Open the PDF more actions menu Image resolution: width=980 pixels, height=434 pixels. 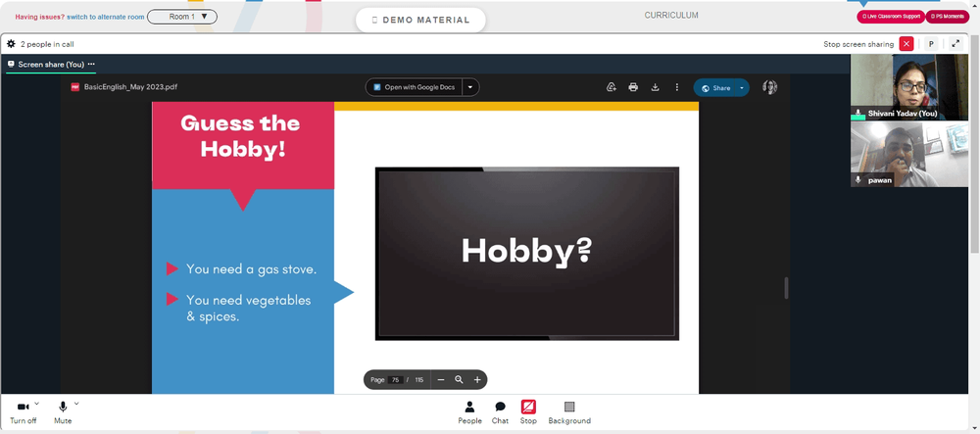pyautogui.click(x=677, y=87)
